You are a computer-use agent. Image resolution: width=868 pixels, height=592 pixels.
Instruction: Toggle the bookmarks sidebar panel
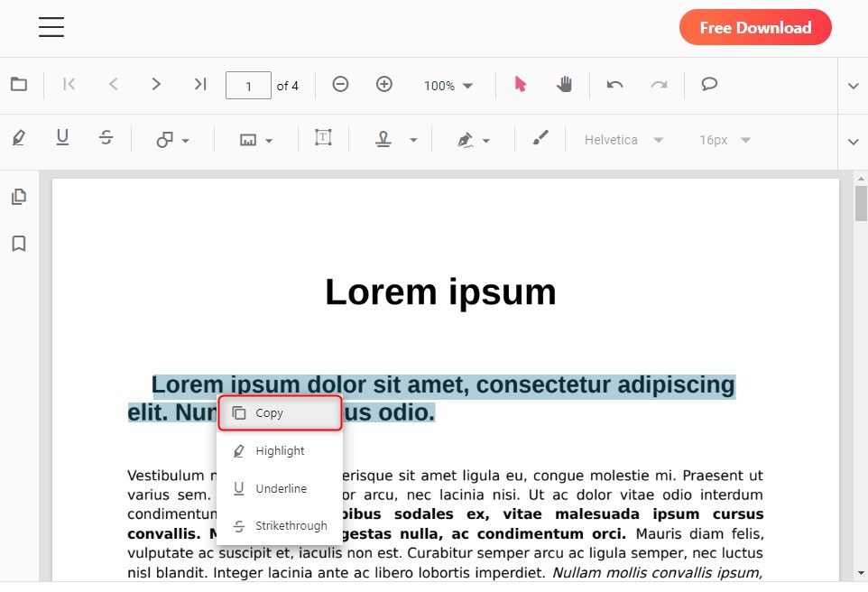click(18, 244)
